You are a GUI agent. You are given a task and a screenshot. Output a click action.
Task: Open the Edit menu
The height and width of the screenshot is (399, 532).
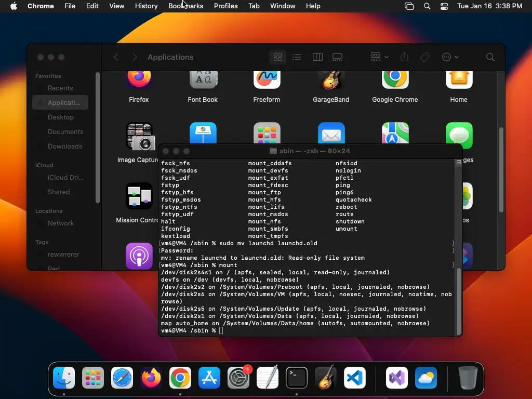[x=92, y=6]
